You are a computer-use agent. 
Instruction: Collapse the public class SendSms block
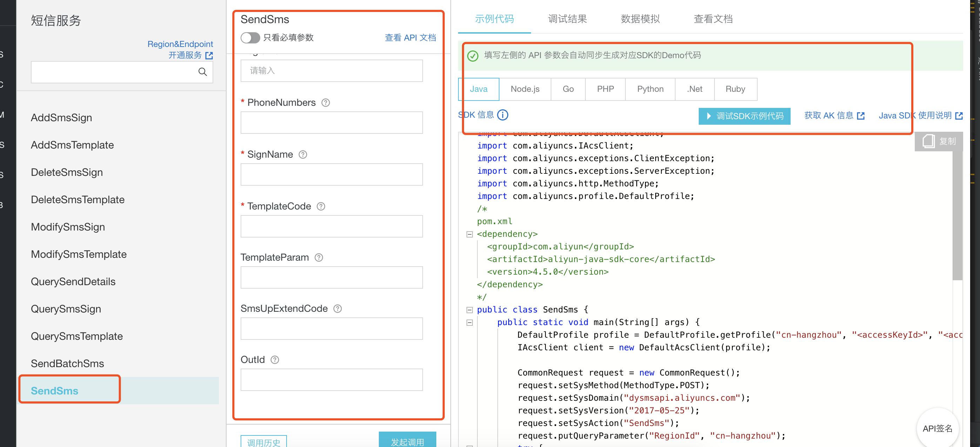click(x=469, y=310)
